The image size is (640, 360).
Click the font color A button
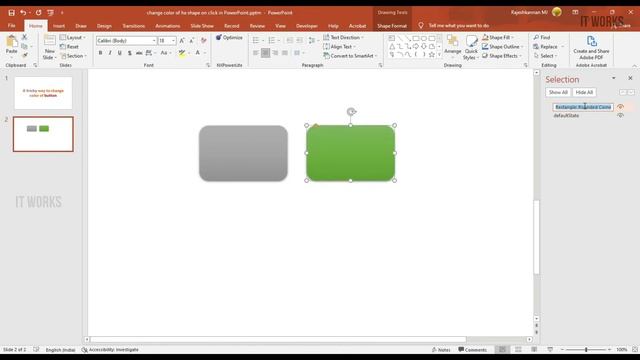click(x=198, y=53)
